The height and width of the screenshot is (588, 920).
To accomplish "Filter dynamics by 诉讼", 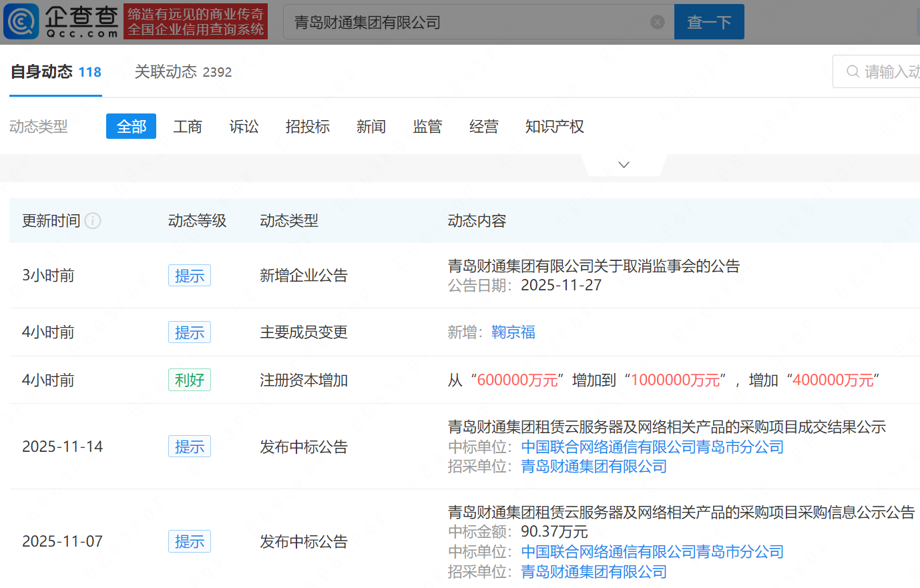I will pyautogui.click(x=244, y=127).
